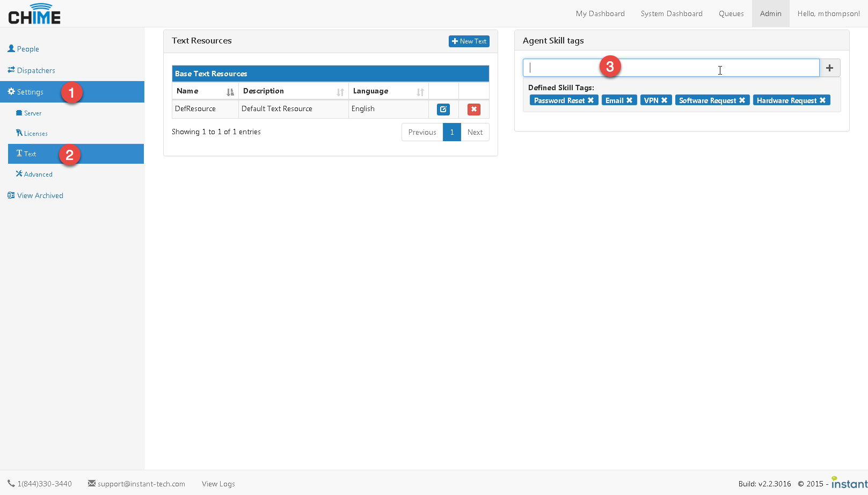Image resolution: width=868 pixels, height=495 pixels.
Task: Remove the Password Reset skill tag
Action: click(590, 100)
